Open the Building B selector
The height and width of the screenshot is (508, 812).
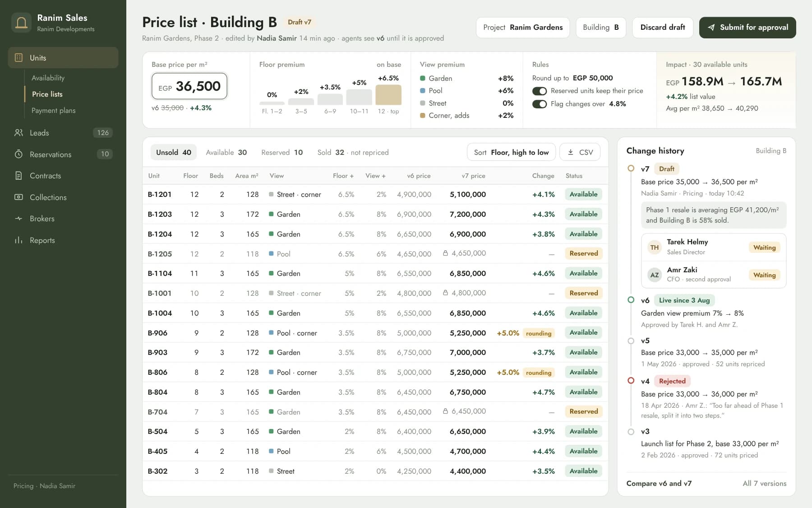(x=601, y=28)
